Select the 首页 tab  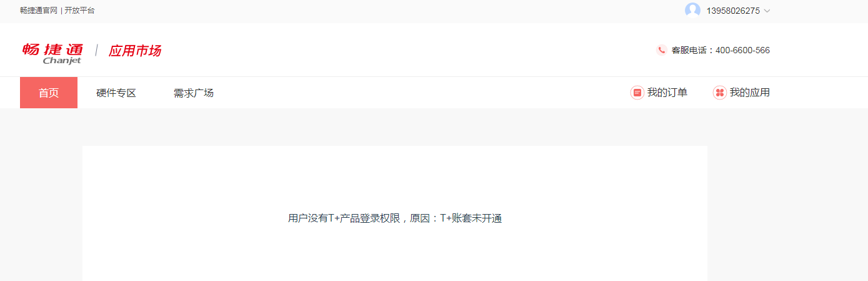coord(49,93)
